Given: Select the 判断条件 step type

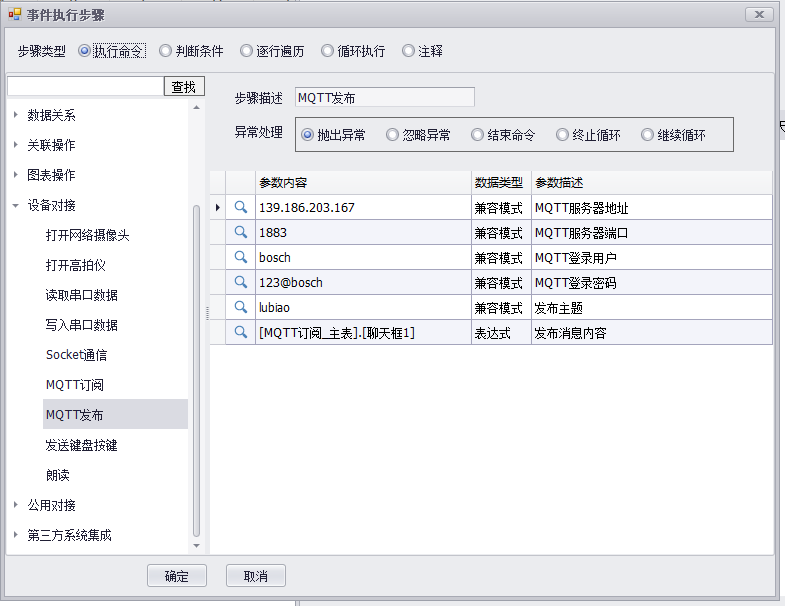Looking at the screenshot, I should pyautogui.click(x=166, y=51).
